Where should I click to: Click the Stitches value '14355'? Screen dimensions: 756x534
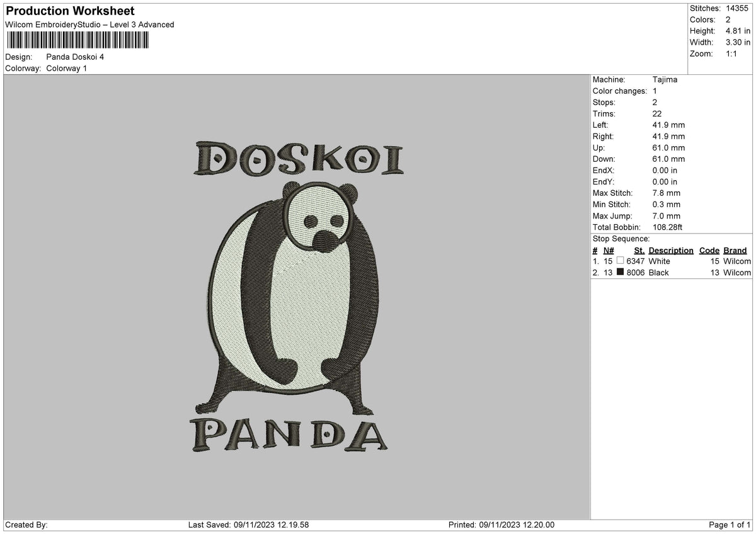pos(736,8)
